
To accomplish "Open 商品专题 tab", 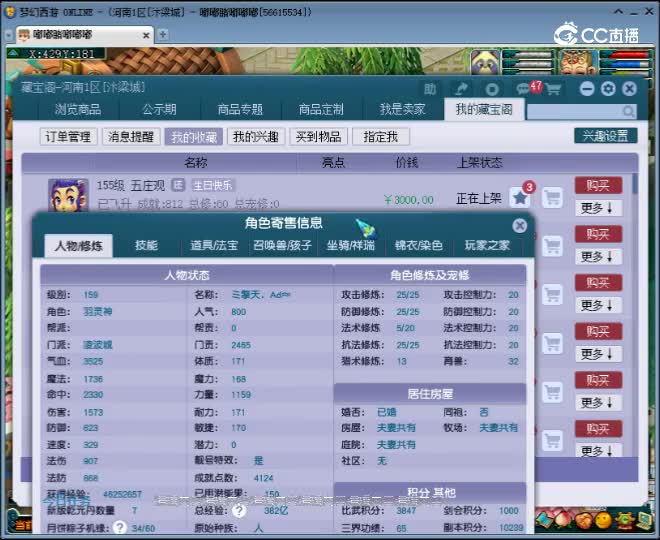I will 240,110.
